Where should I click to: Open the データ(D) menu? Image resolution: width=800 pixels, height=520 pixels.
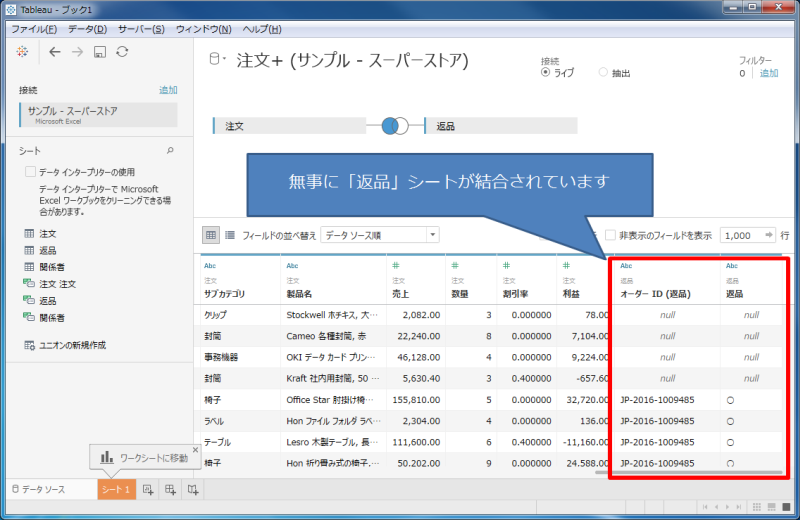pyautogui.click(x=87, y=29)
